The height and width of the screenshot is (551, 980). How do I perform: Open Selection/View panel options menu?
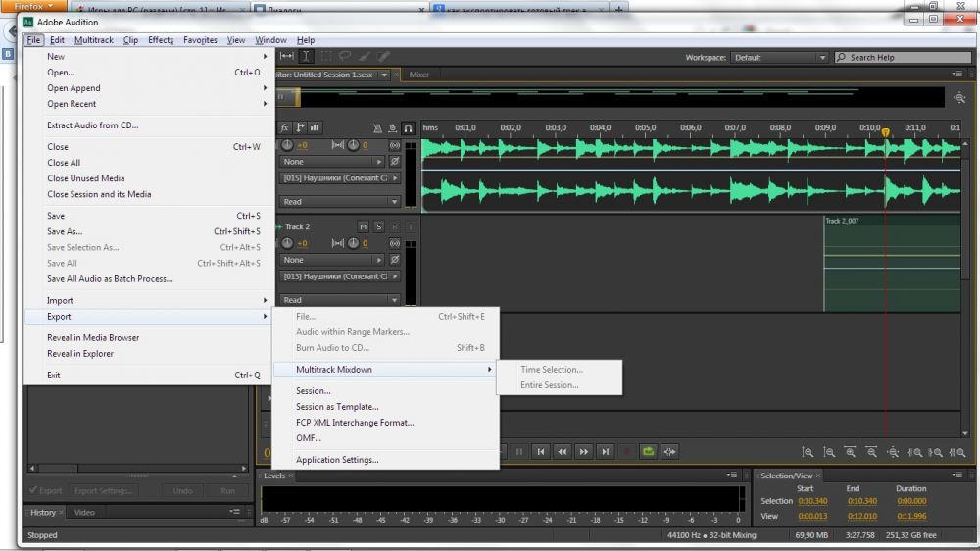[956, 476]
